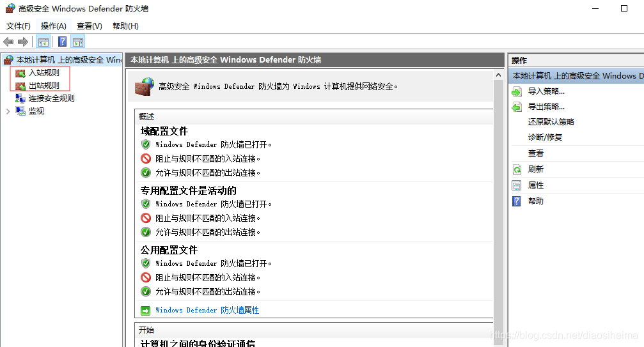Click the Forward arrow toolbar icon
The image size is (644, 347).
[x=23, y=42]
